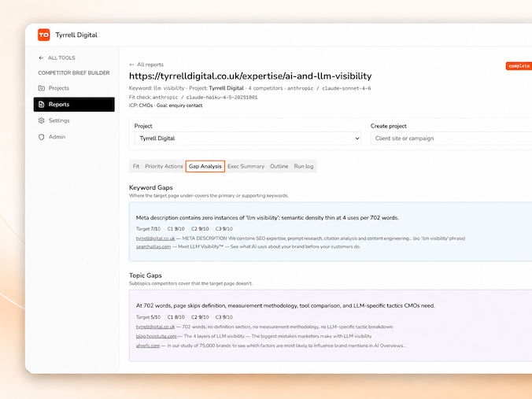Follow the blog.hootsuite.com link
Screen dimensions: 532x399
pos(157,336)
